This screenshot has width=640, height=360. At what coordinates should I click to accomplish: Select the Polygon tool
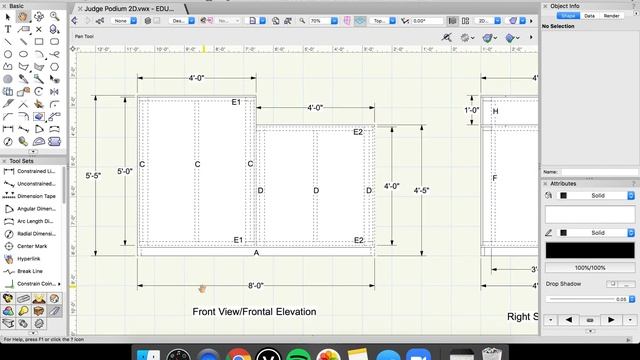23,67
